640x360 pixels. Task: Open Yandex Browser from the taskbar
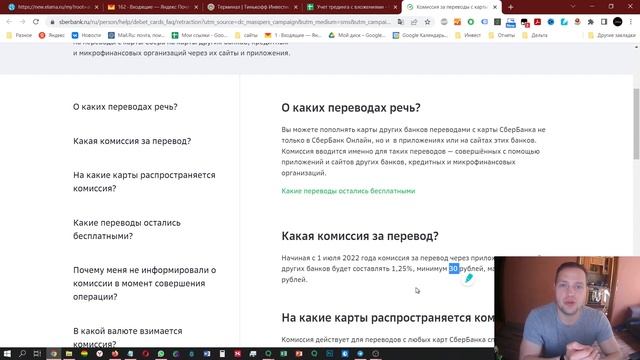(x=100, y=353)
